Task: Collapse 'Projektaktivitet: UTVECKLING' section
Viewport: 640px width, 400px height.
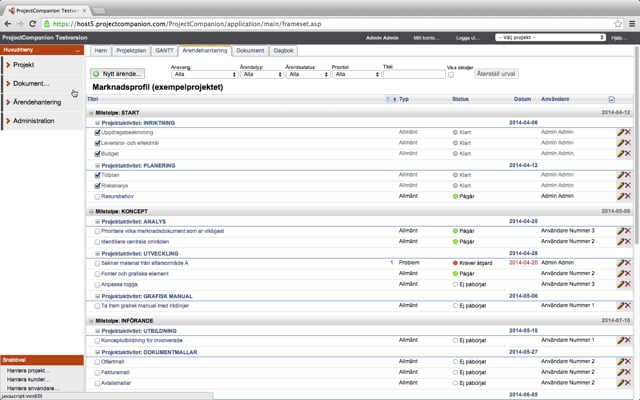Action: [98, 253]
